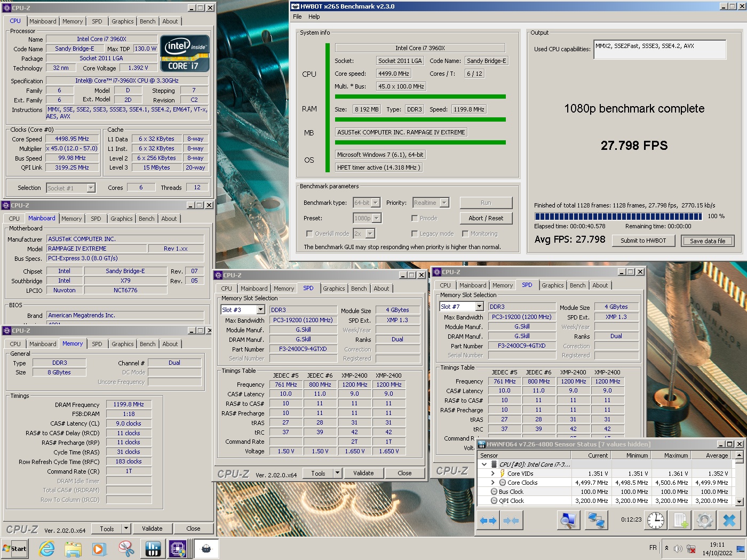Image resolution: width=747 pixels, height=560 pixels.
Task: Click the HWiNFO collapse columns arrows icon
Action: pos(511,521)
